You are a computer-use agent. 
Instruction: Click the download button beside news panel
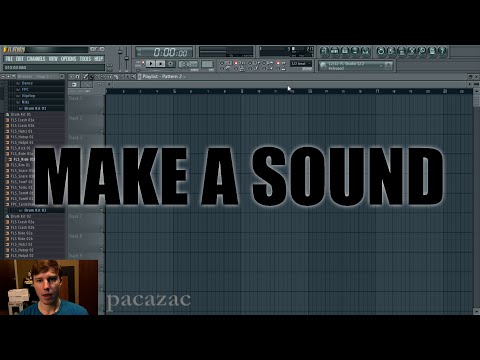tap(388, 66)
